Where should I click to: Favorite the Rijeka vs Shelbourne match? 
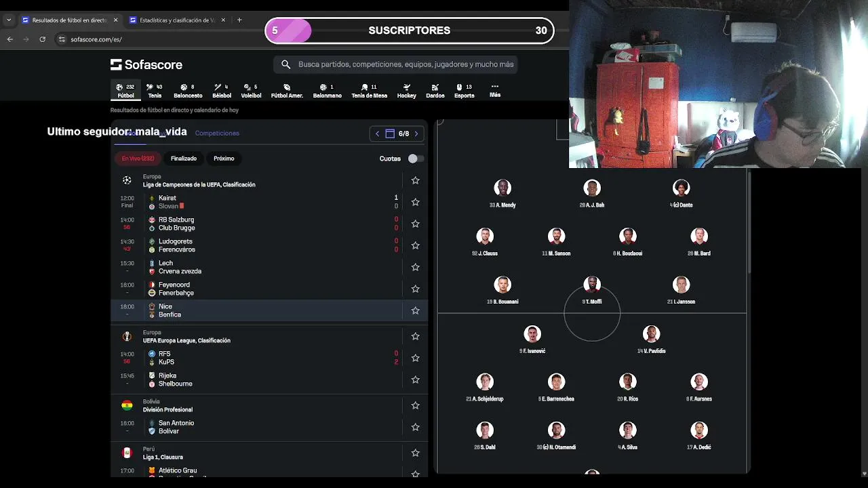point(416,380)
